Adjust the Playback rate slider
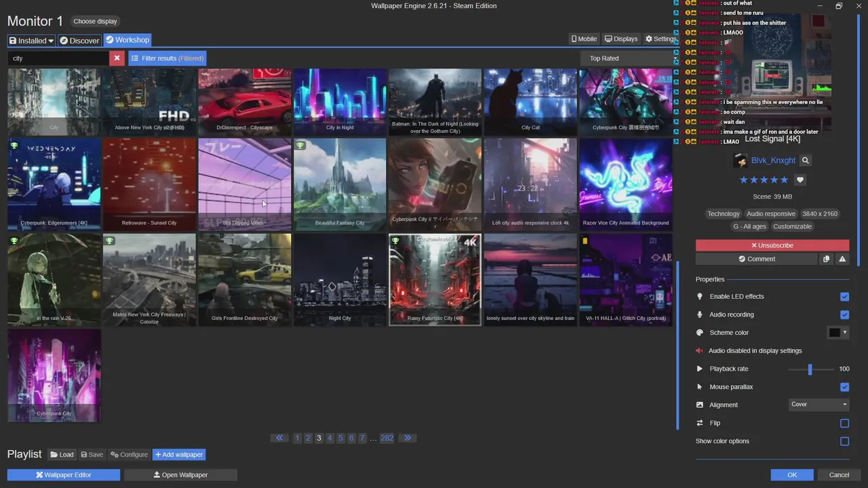 (811, 369)
